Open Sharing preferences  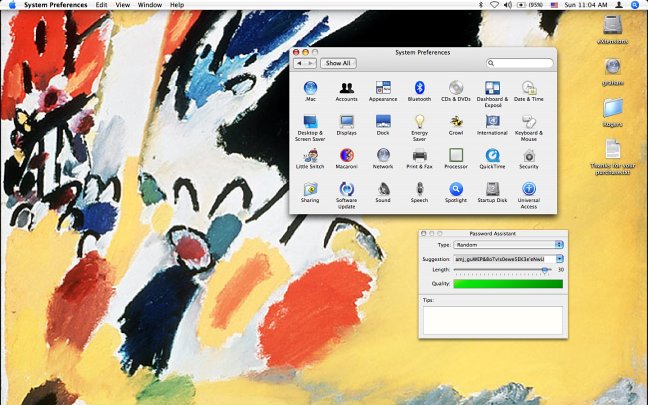coord(310,193)
